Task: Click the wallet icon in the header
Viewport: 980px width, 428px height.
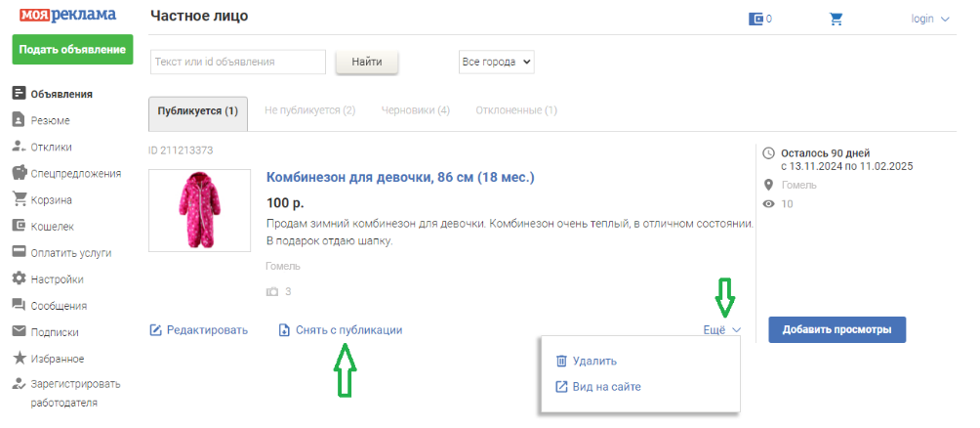Action: tap(755, 19)
